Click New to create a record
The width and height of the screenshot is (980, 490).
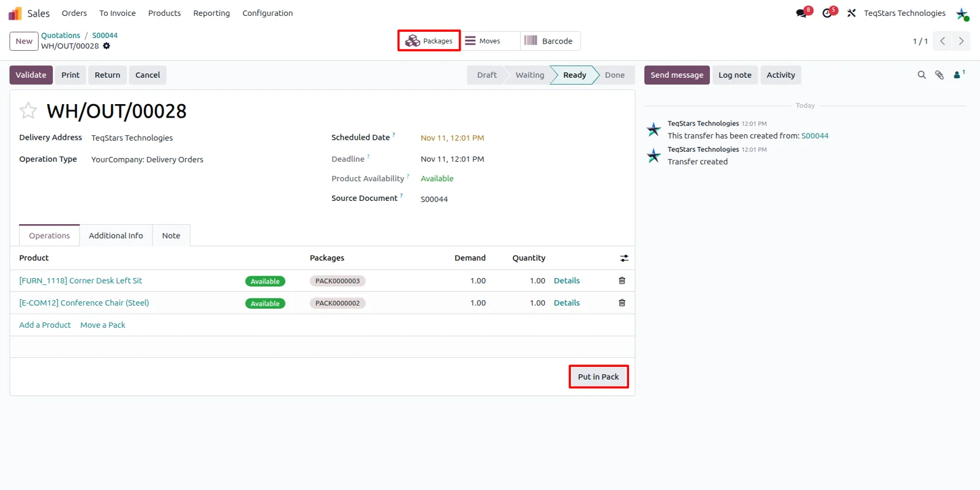coord(24,41)
